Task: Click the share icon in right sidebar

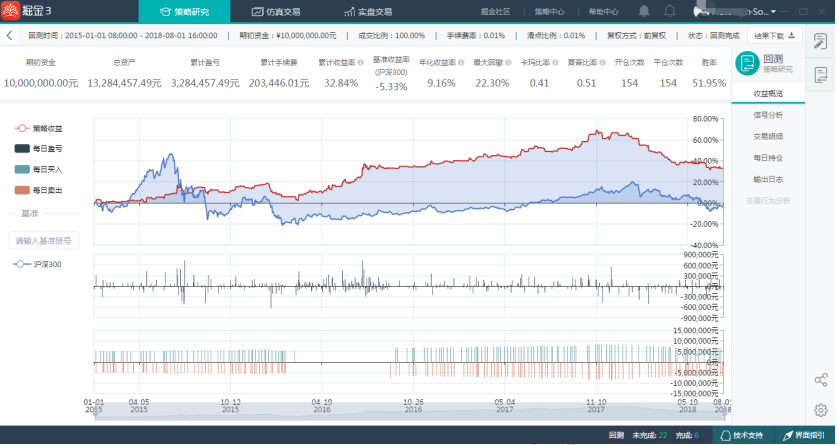Action: tap(821, 380)
